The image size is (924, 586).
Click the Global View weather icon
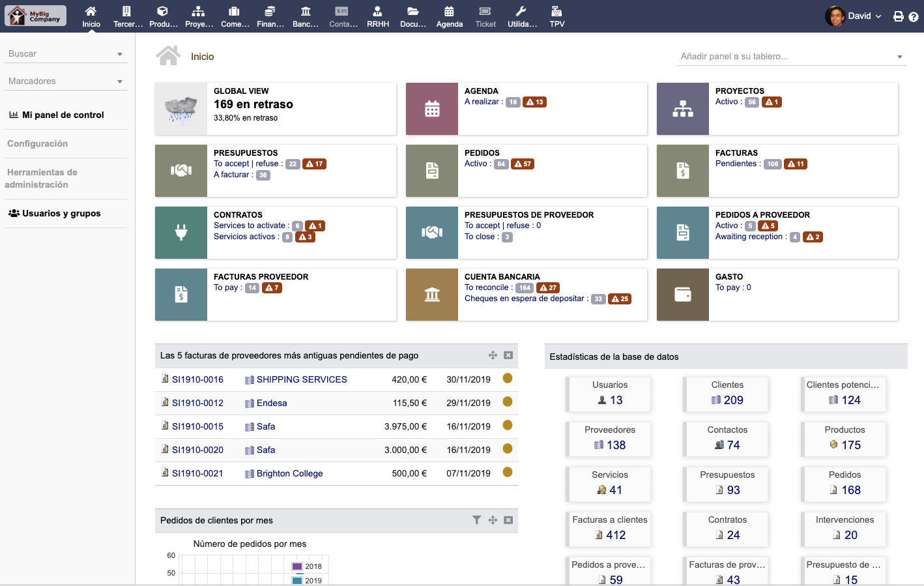click(x=181, y=109)
